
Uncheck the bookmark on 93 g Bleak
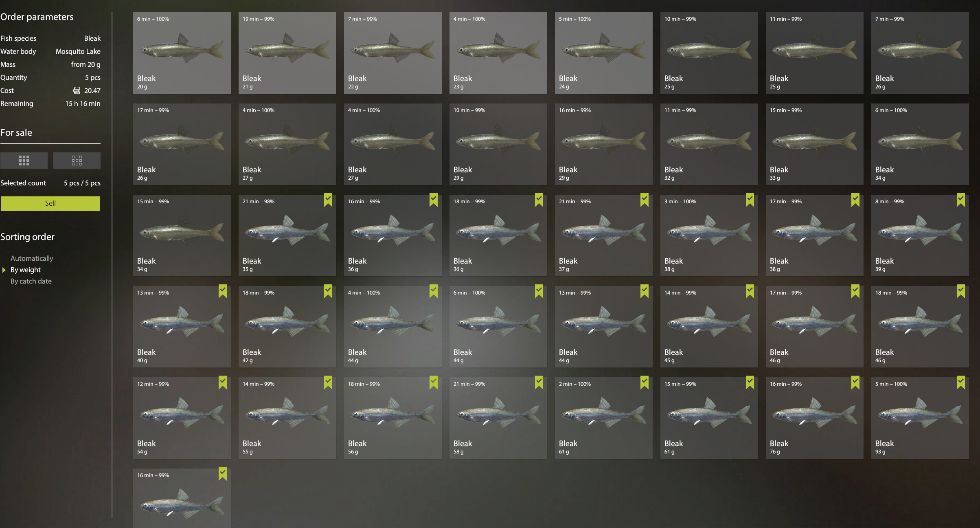[960, 382]
